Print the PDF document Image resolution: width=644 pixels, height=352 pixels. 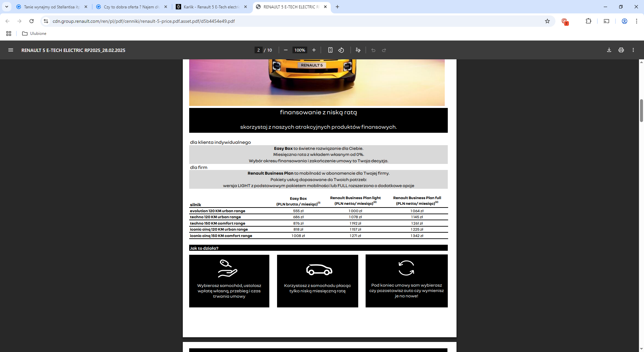(x=621, y=50)
